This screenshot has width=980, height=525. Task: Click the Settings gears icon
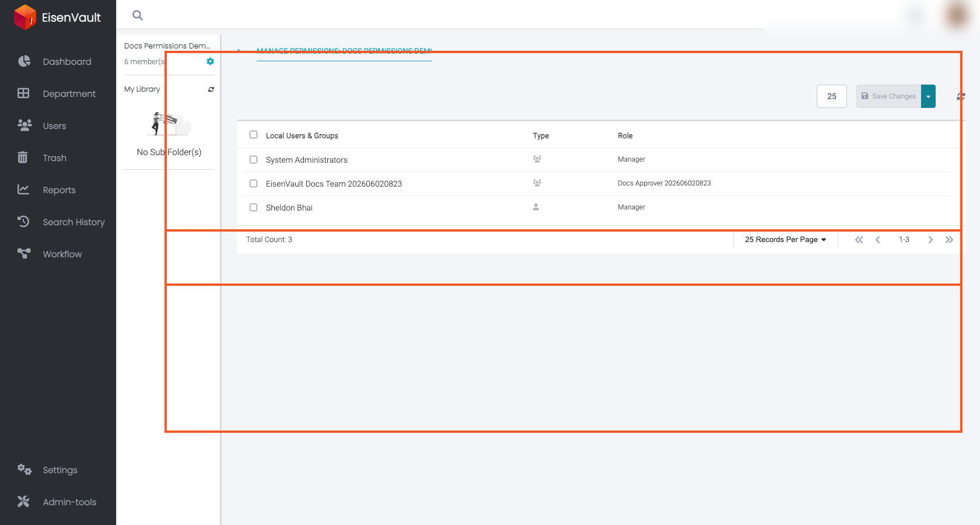point(24,470)
